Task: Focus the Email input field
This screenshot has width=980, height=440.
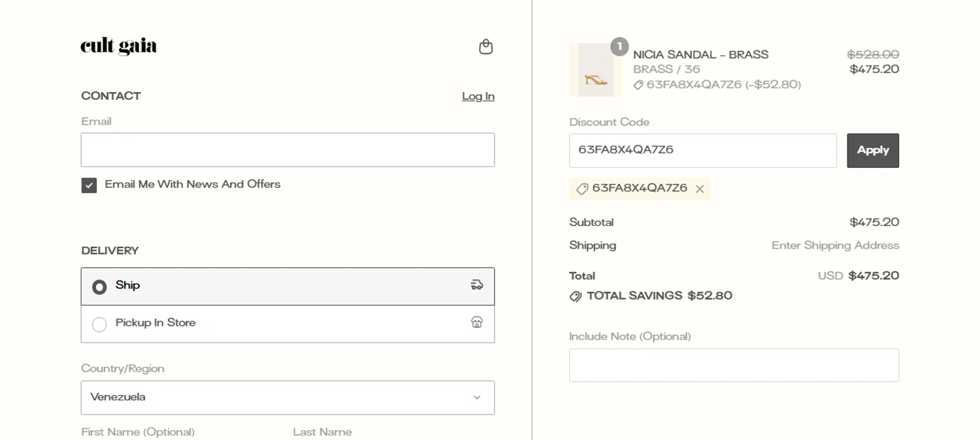Action: click(287, 149)
